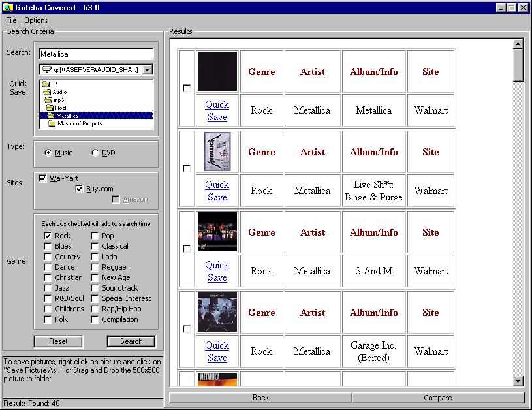532x410 pixels.
Task: Open the Options menu
Action: [36, 20]
